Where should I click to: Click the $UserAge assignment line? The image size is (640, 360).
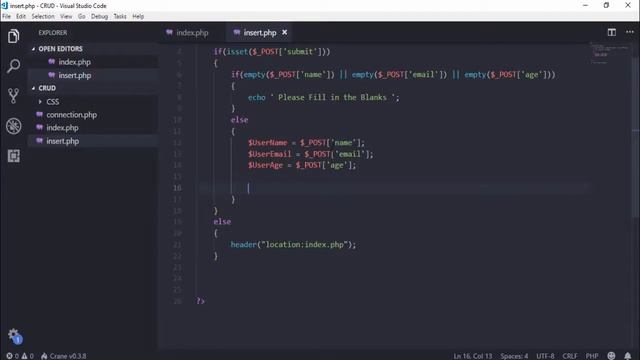(302, 165)
